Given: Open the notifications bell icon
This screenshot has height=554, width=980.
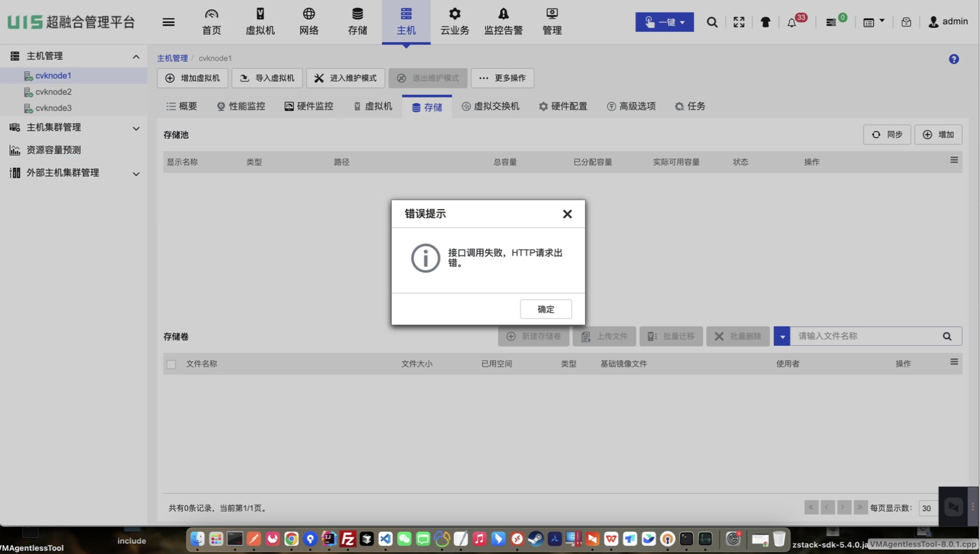Looking at the screenshot, I should tap(792, 23).
